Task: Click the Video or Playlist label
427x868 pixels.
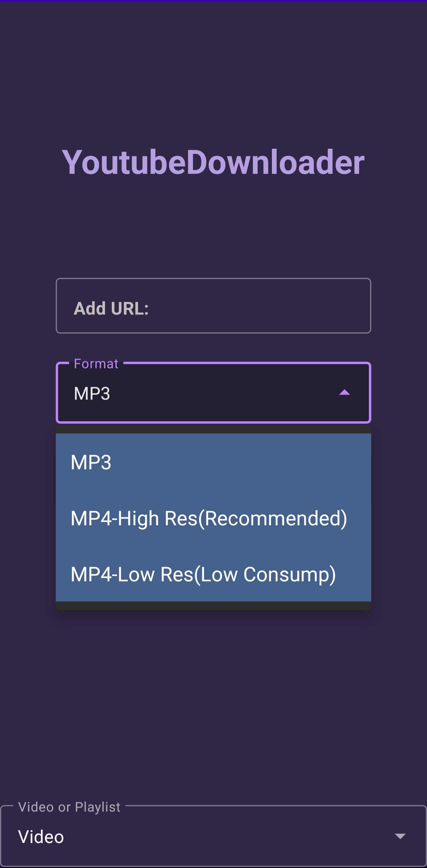Action: click(x=69, y=807)
